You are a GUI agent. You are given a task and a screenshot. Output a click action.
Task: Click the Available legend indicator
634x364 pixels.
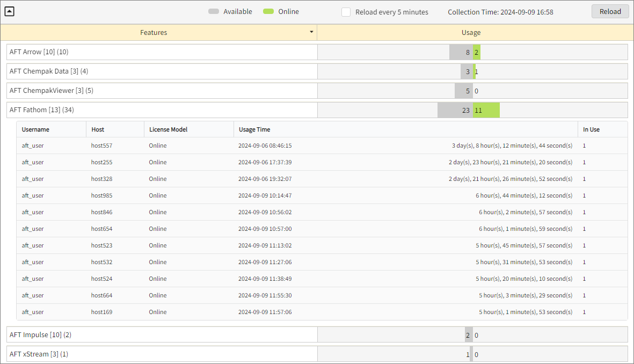(214, 11)
